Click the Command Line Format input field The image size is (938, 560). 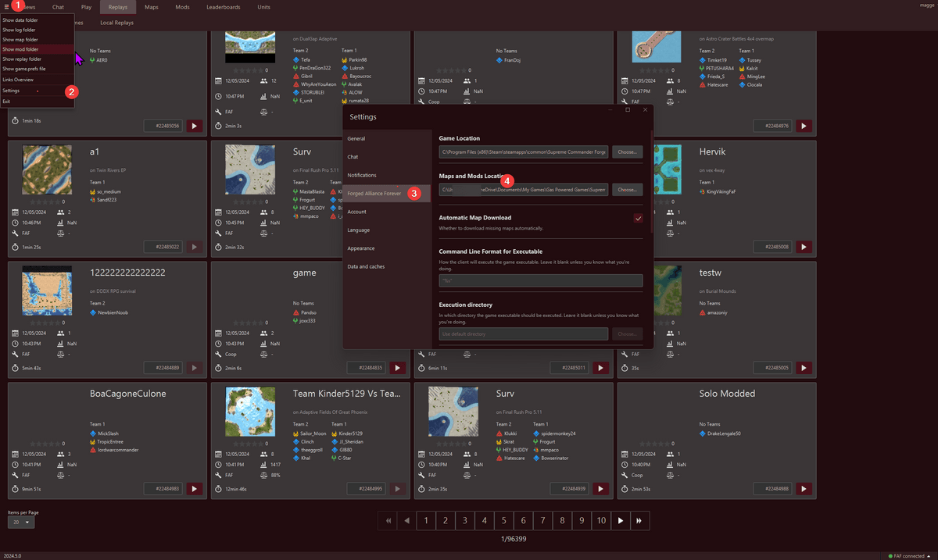(541, 280)
